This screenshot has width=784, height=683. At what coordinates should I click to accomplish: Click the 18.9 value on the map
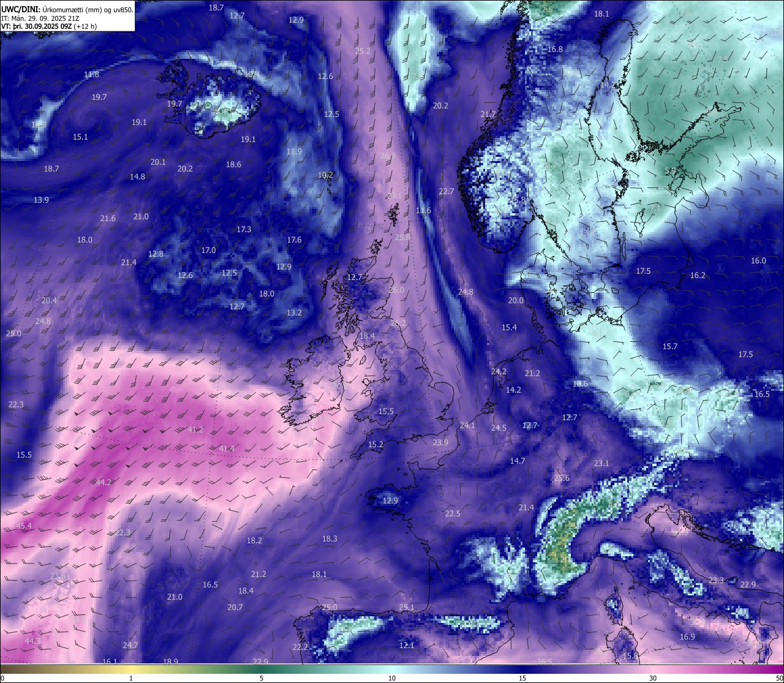[x=170, y=662]
